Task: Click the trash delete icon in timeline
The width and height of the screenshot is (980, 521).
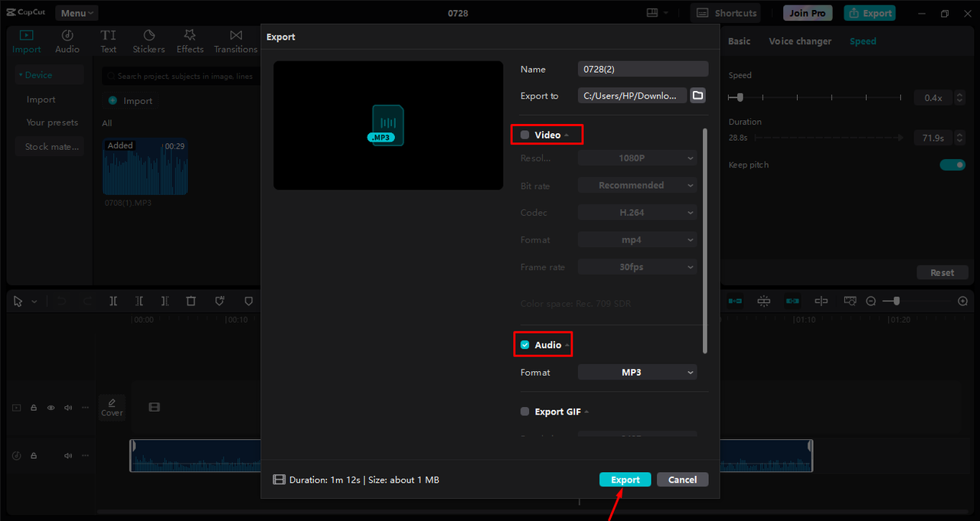Action: [191, 301]
